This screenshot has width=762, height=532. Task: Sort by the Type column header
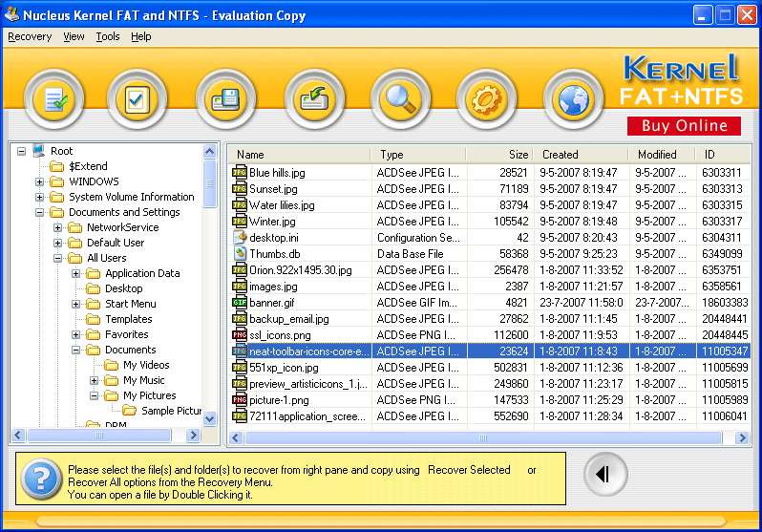pyautogui.click(x=418, y=155)
